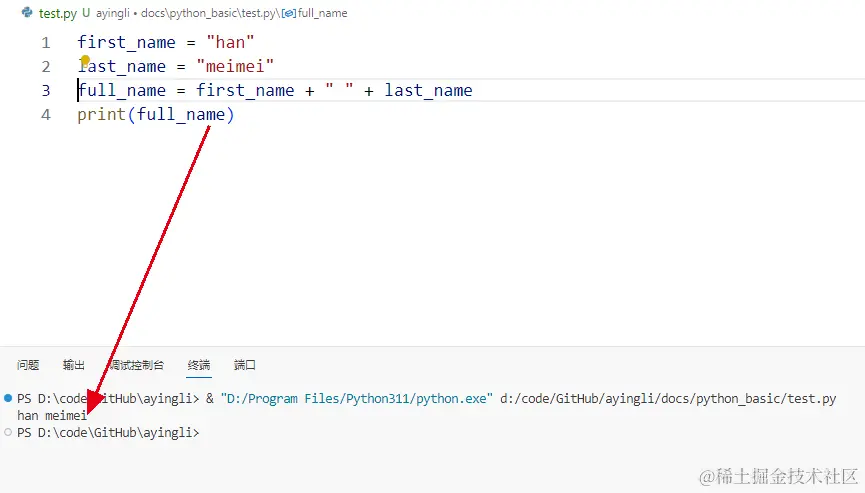Screen dimensions: 865x493
Task: Select the 终端 panel tab
Action: pyautogui.click(x=199, y=365)
